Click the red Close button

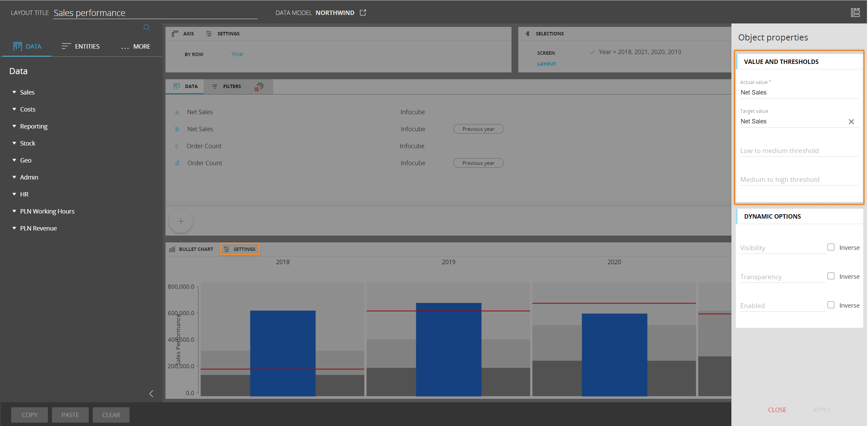point(777,410)
